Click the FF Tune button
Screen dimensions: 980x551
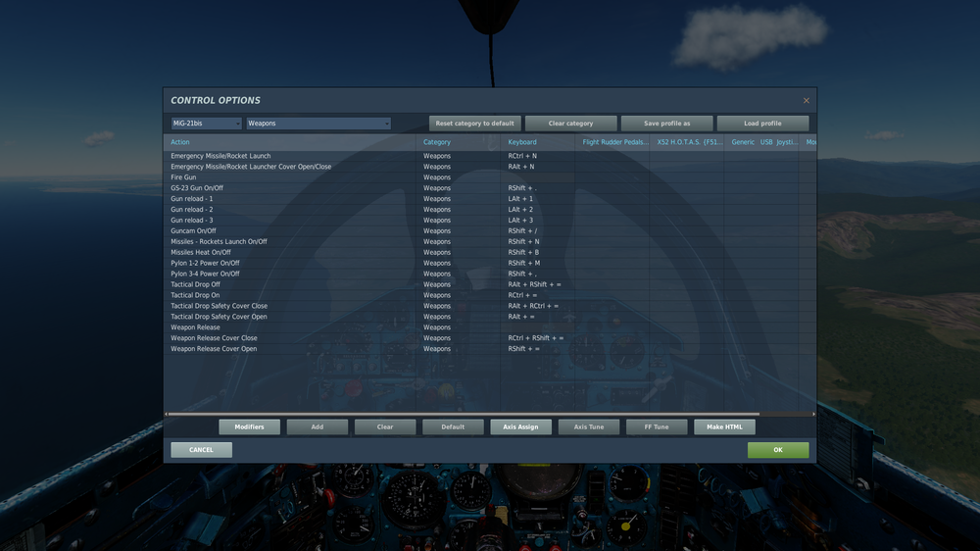pyautogui.click(x=657, y=427)
